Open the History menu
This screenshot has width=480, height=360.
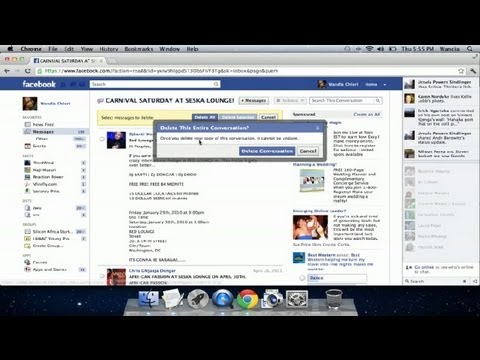(109, 49)
